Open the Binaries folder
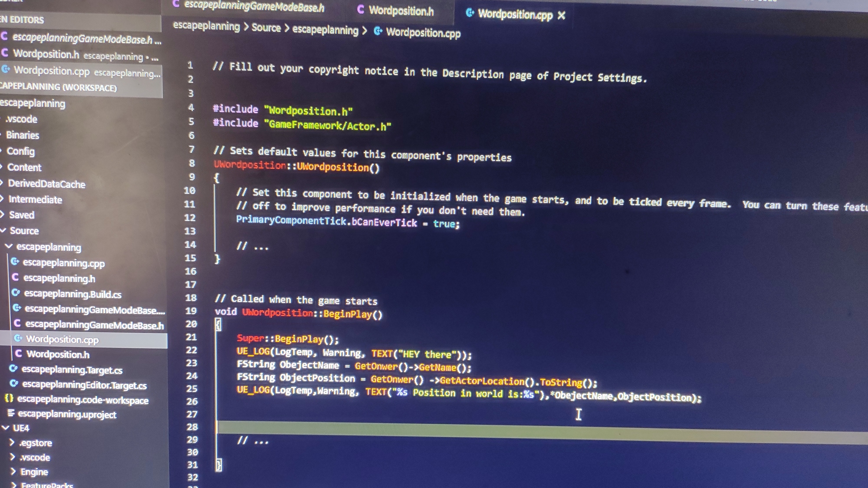The height and width of the screenshot is (488, 868). click(23, 135)
